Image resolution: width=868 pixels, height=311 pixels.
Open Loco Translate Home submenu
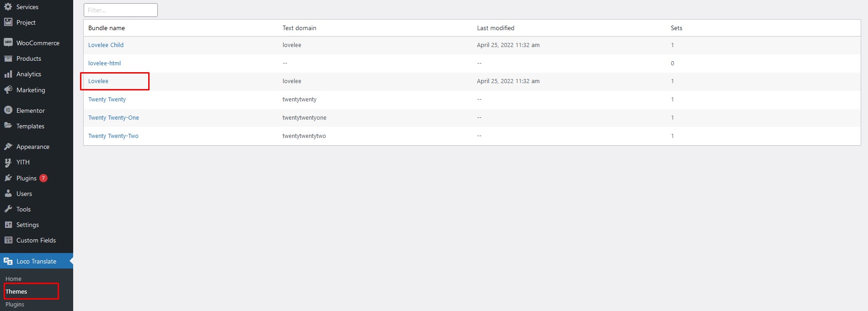coord(13,279)
